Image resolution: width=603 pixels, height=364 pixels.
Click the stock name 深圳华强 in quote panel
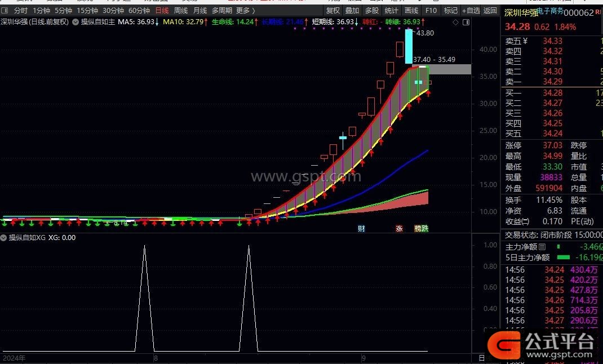tap(521, 13)
